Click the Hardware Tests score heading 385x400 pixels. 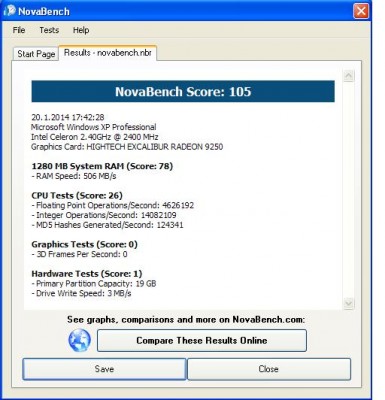[x=87, y=274]
